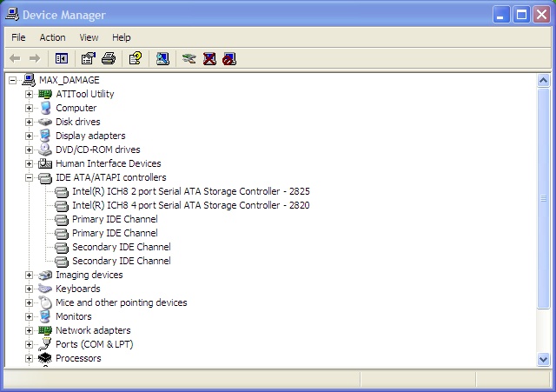556x392 pixels.
Task: Scan for hardware changes via toolbar
Action: pyautogui.click(x=162, y=59)
